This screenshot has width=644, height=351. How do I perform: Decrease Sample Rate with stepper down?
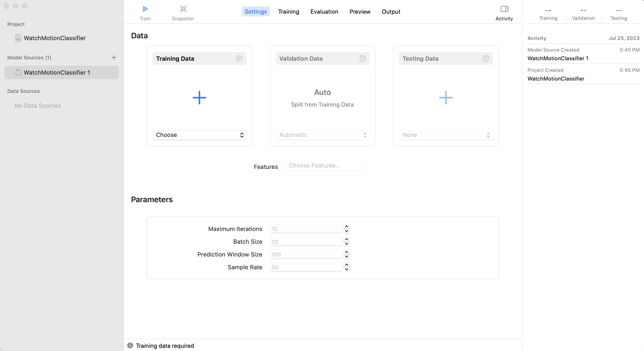pos(346,270)
